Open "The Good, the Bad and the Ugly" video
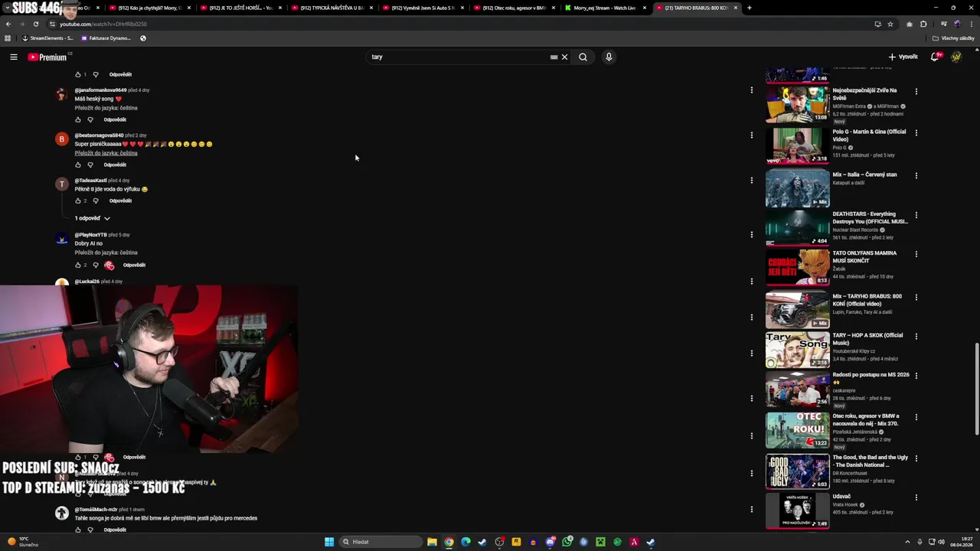Viewport: 980px width, 551px height. click(x=797, y=471)
